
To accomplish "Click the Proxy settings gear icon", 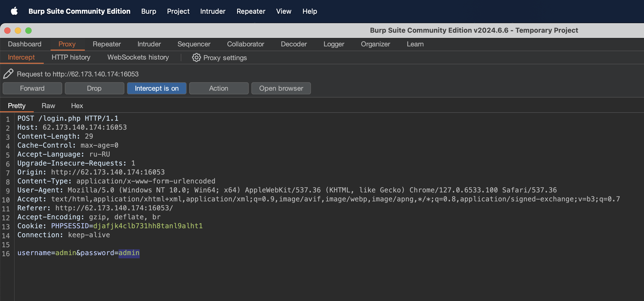I will click(x=196, y=57).
